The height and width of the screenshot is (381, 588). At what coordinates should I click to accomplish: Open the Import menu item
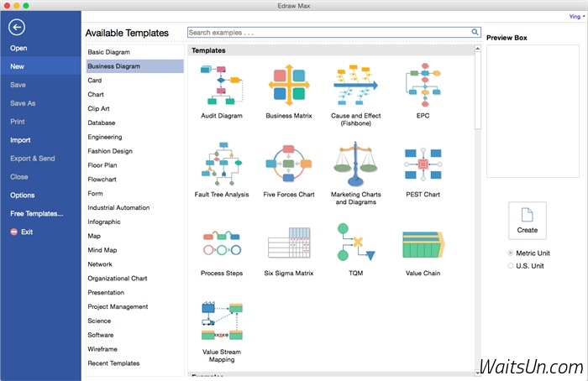click(21, 140)
